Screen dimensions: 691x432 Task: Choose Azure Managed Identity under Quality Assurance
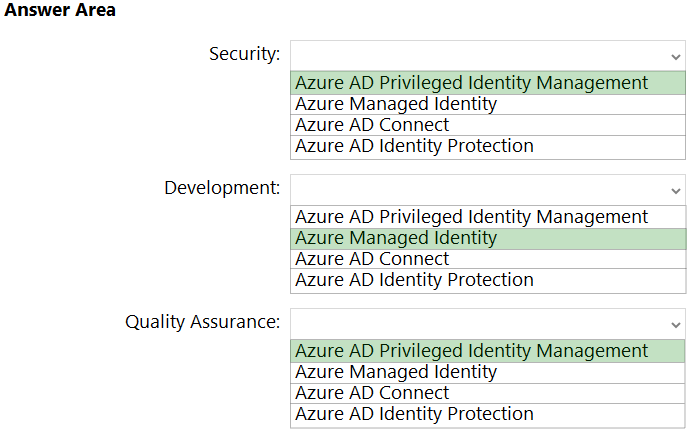point(396,372)
